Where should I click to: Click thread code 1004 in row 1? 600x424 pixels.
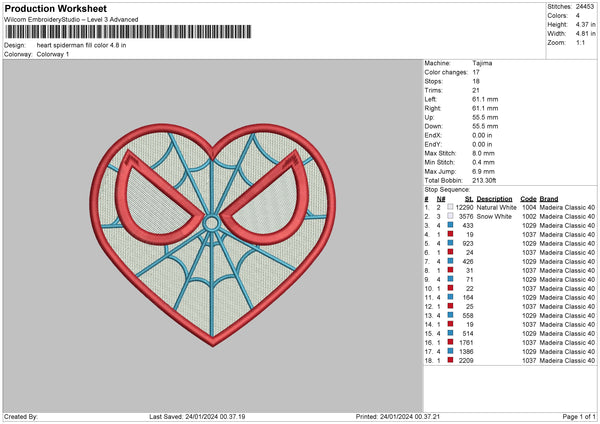click(x=529, y=207)
